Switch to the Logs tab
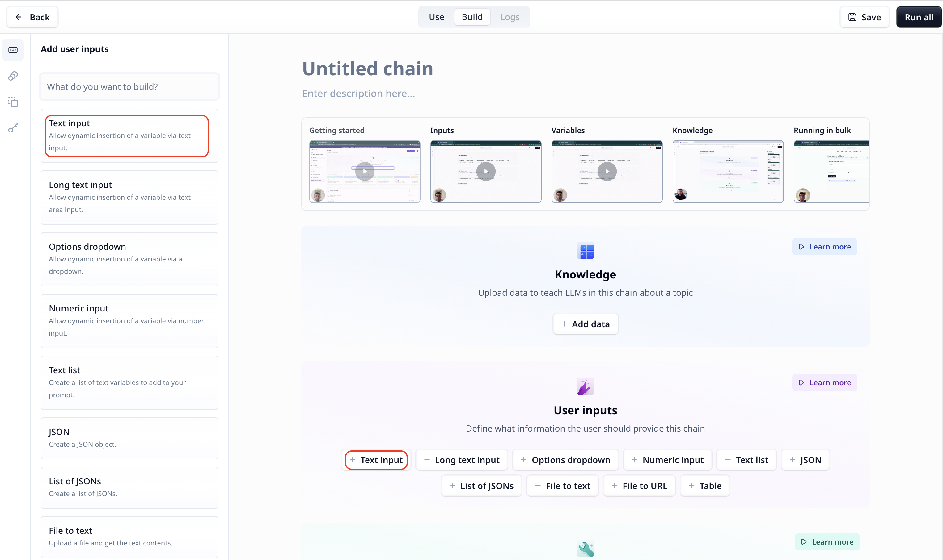The height and width of the screenshot is (560, 943). 510,17
